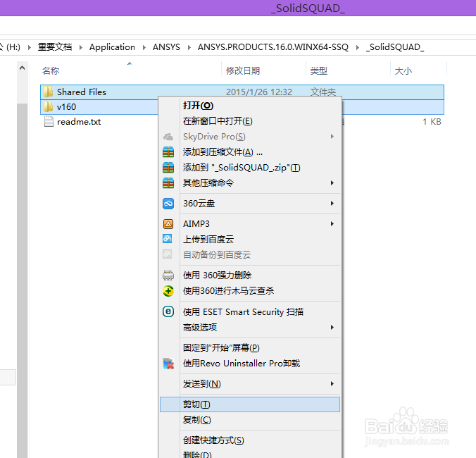Go to 重要文档 in the address bar
Image resolution: width=476 pixels, height=458 pixels.
click(x=55, y=47)
